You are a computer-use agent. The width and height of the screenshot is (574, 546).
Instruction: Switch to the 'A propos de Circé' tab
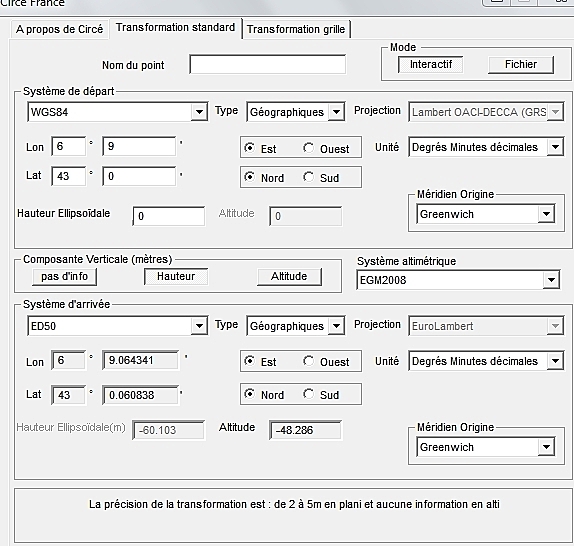(59, 29)
